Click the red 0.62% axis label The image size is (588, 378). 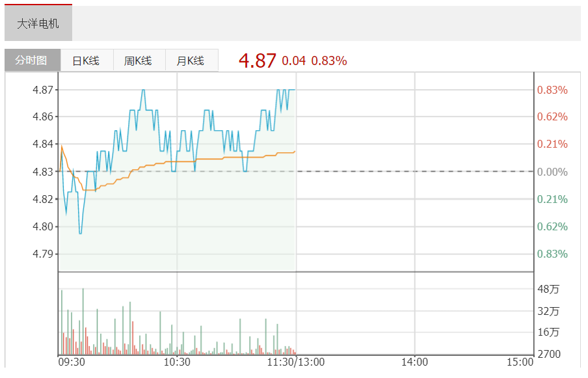[552, 116]
